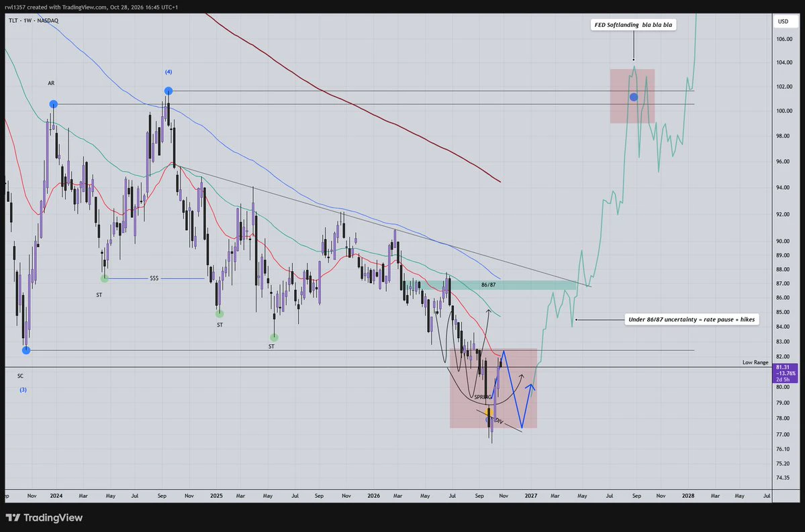Click the AR annotation label
This screenshot has height=532, width=805.
pos(51,83)
